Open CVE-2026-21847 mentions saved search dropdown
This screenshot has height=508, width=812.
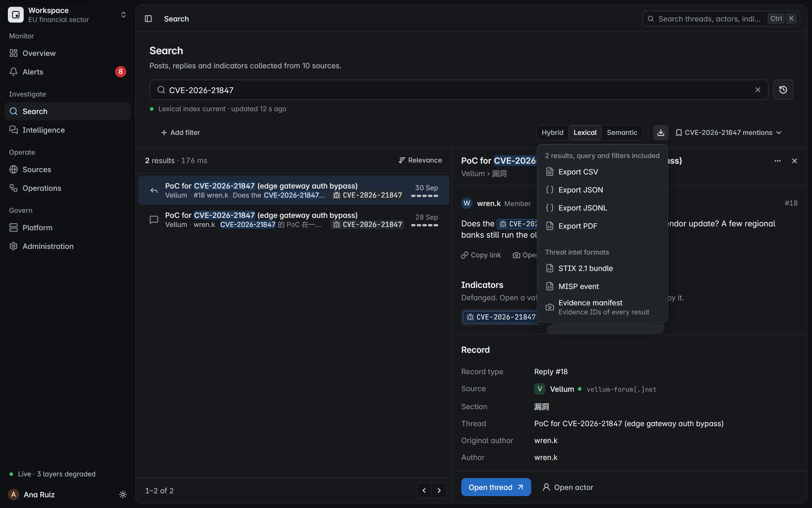pyautogui.click(x=729, y=133)
